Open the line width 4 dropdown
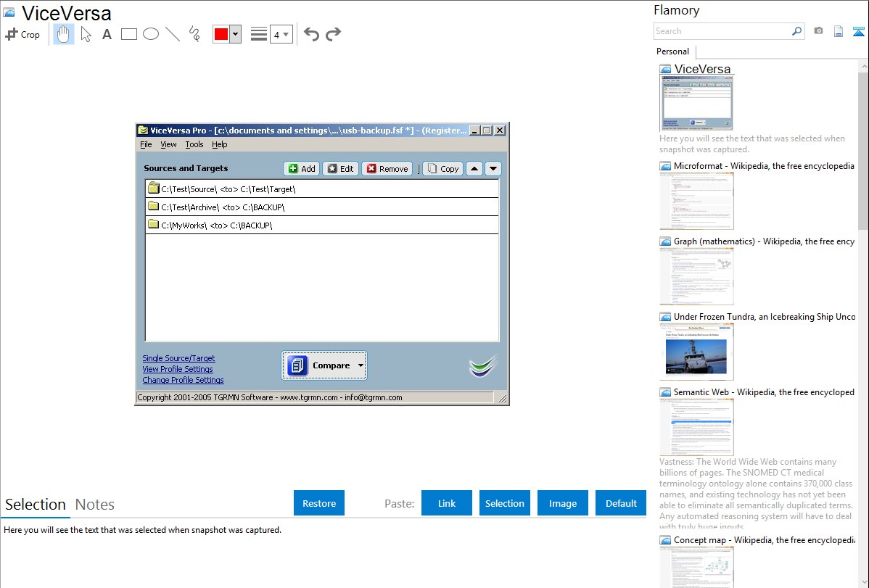This screenshot has height=588, width=869. click(x=281, y=34)
